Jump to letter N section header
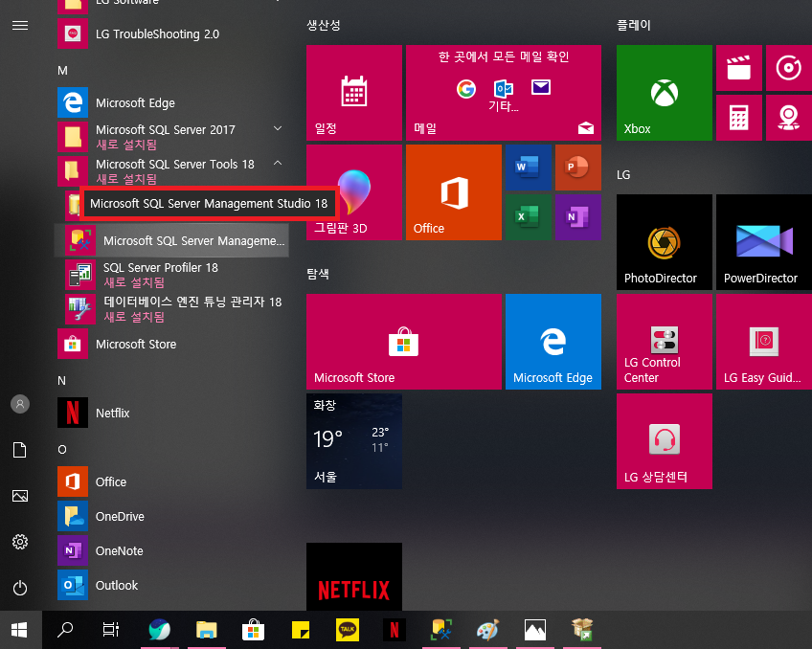The width and height of the screenshot is (812, 649). [61, 381]
